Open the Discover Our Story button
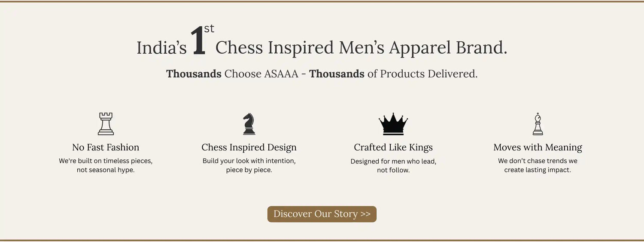This screenshot has width=644, height=242. tap(322, 214)
